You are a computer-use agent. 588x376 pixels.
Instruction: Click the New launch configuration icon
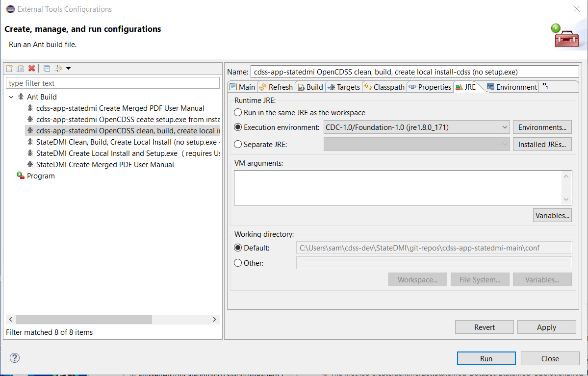(x=9, y=68)
